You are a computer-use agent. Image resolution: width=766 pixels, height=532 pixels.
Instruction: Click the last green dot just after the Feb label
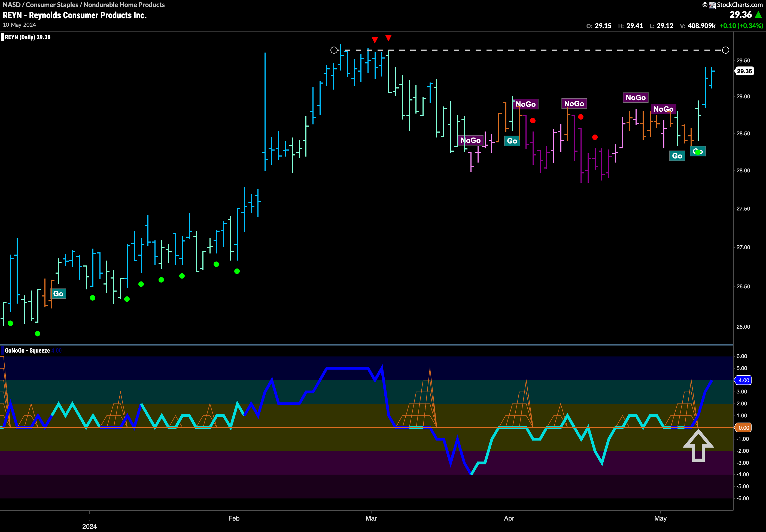point(237,271)
